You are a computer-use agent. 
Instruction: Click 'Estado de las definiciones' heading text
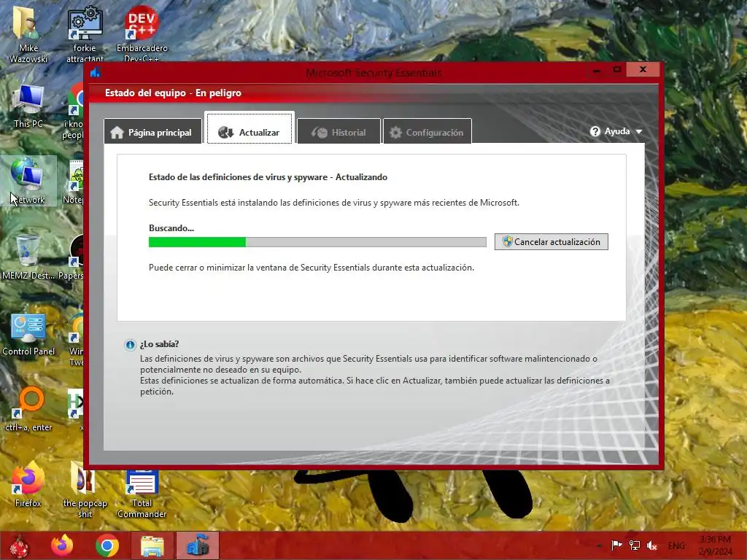pos(268,177)
